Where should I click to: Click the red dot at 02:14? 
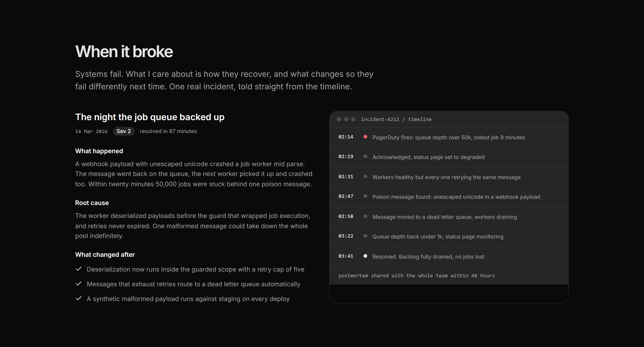tap(365, 137)
